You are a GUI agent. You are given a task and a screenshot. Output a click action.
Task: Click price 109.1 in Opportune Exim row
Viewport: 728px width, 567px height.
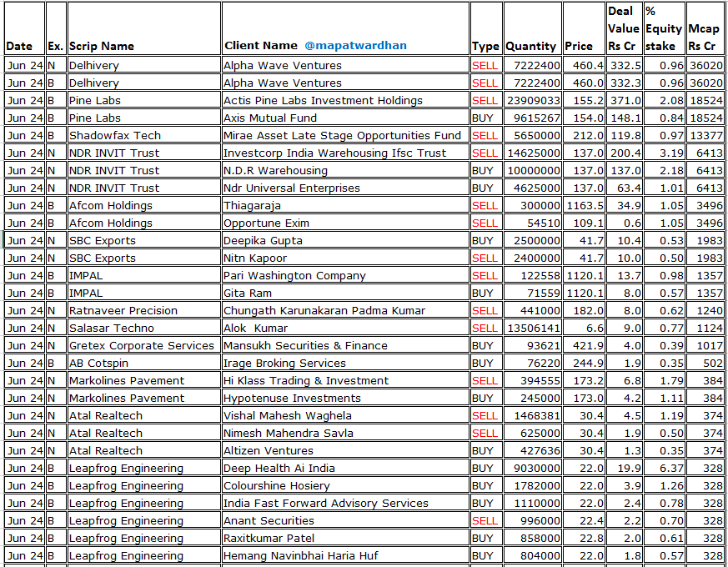coord(584,223)
